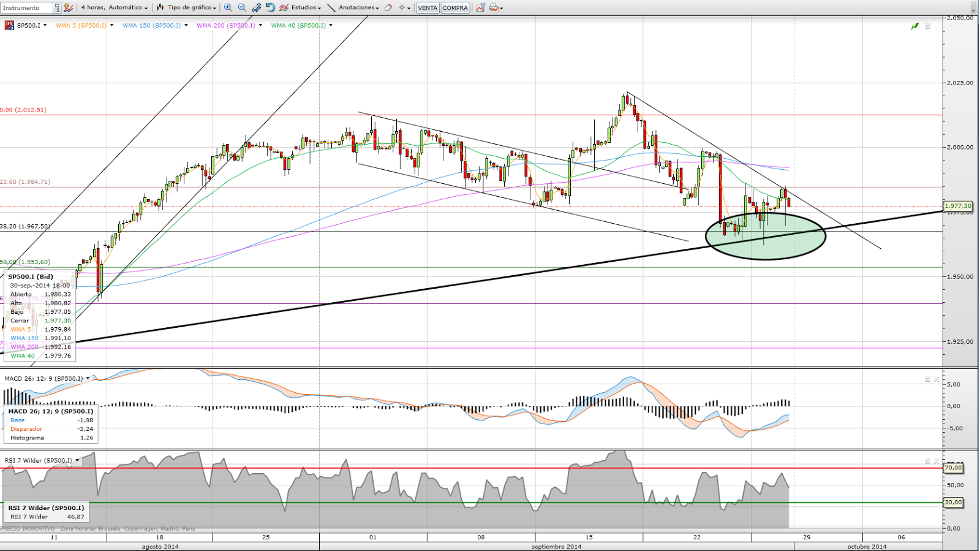Click the zoom out magnifier icon
The height and width of the screenshot is (551, 980).
(x=242, y=7)
